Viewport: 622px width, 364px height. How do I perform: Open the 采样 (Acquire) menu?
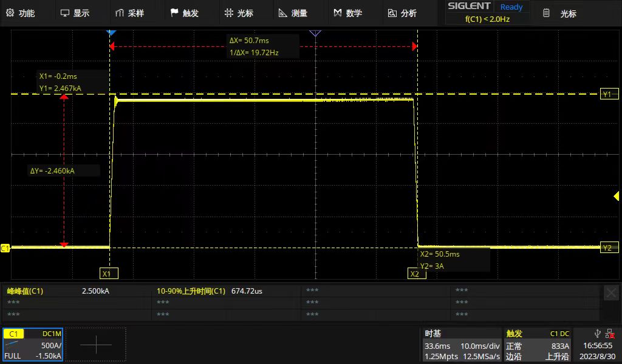coord(129,13)
